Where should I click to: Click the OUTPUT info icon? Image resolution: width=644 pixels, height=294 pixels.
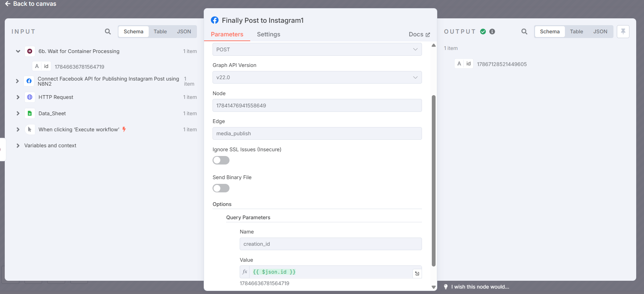point(492,32)
